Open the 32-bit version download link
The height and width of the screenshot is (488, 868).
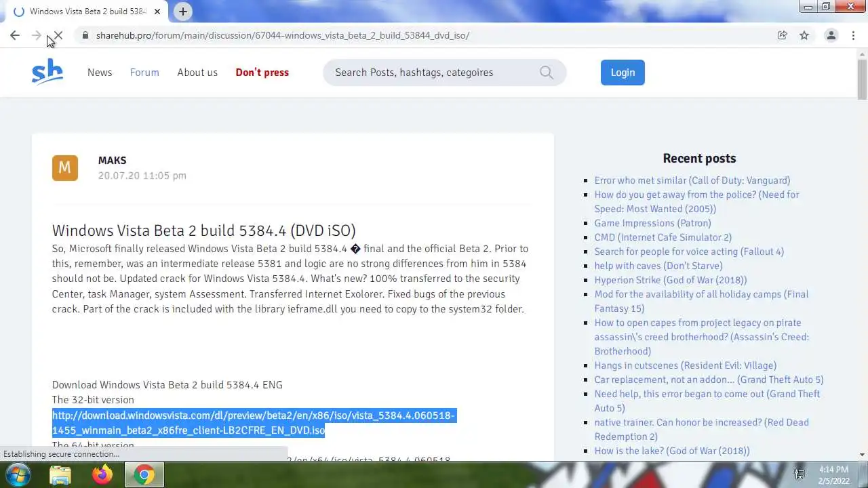tap(254, 423)
